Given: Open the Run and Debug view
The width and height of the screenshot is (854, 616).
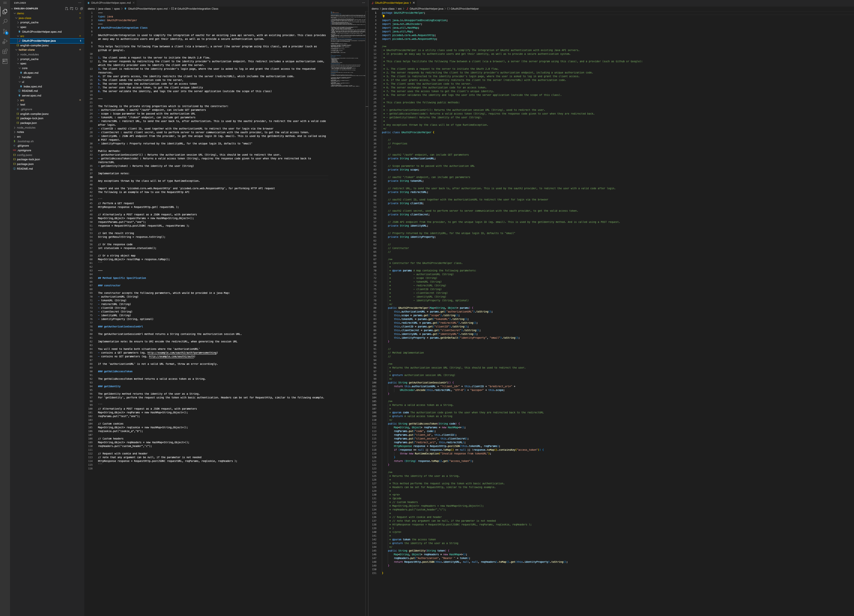Looking at the screenshot, I should click(5, 41).
